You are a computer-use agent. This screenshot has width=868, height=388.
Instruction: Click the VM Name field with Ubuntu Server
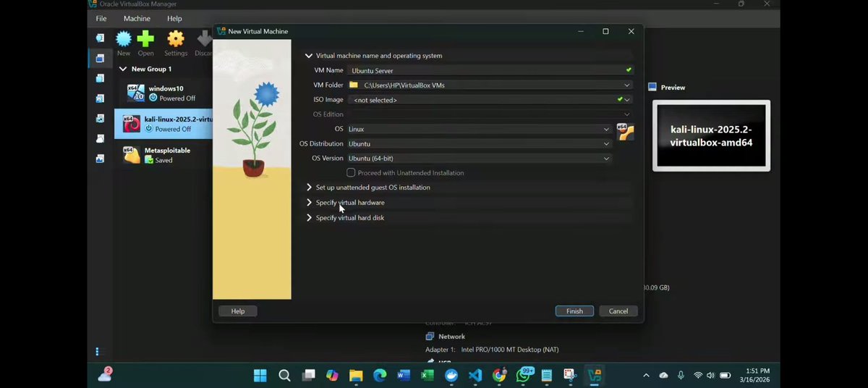click(x=490, y=70)
